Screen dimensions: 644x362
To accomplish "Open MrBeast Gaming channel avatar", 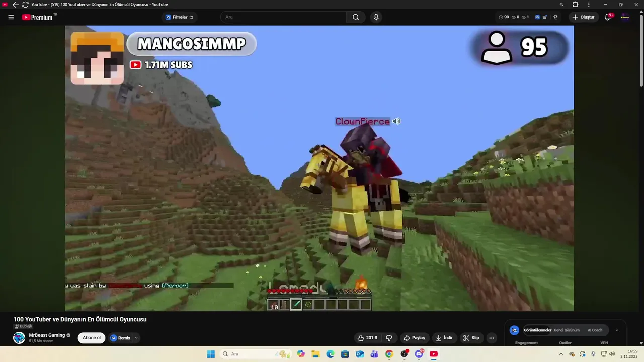I will click(x=19, y=338).
